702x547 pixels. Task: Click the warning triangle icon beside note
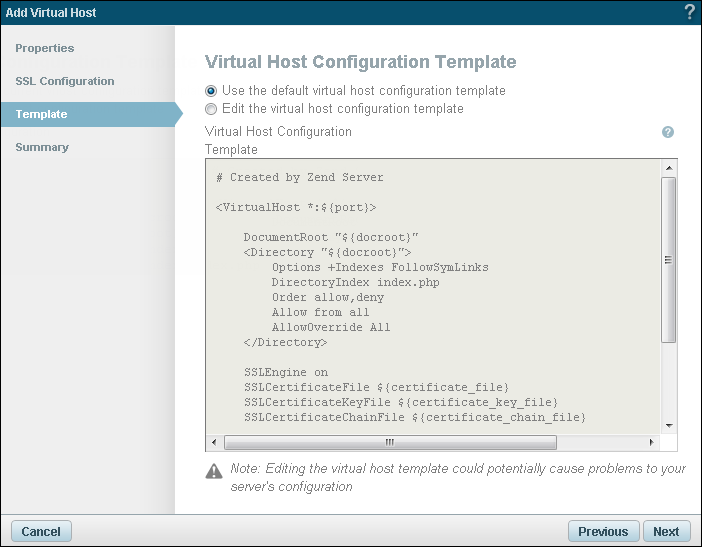tap(213, 471)
